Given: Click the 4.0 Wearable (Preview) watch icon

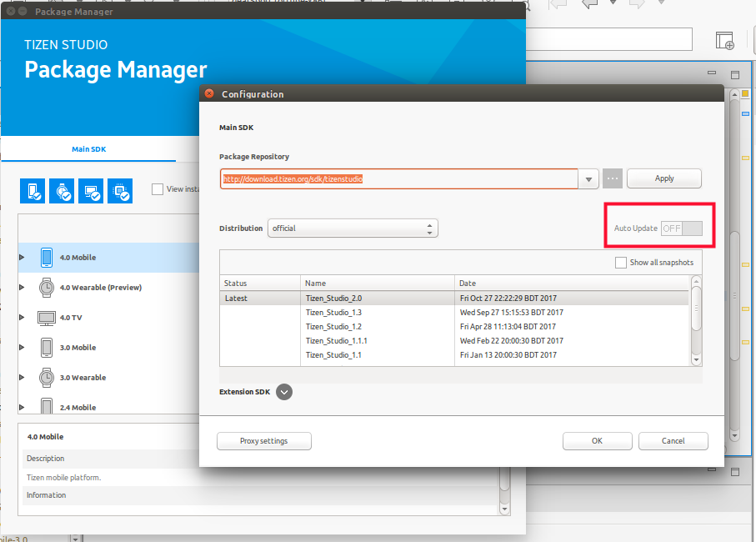Looking at the screenshot, I should click(x=46, y=288).
